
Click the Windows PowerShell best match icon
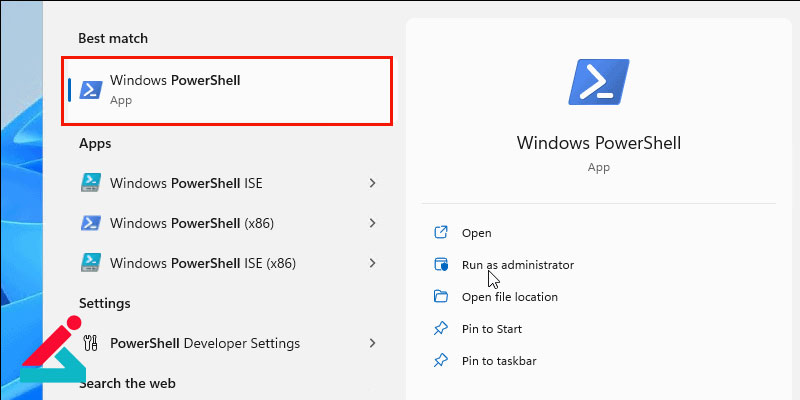point(91,90)
